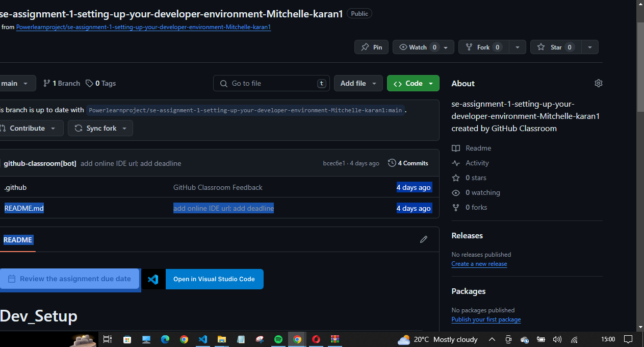Viewport: 644px width, 347px height.
Task: Open the upstream Powerlearnproject repository link
Action: click(246, 110)
